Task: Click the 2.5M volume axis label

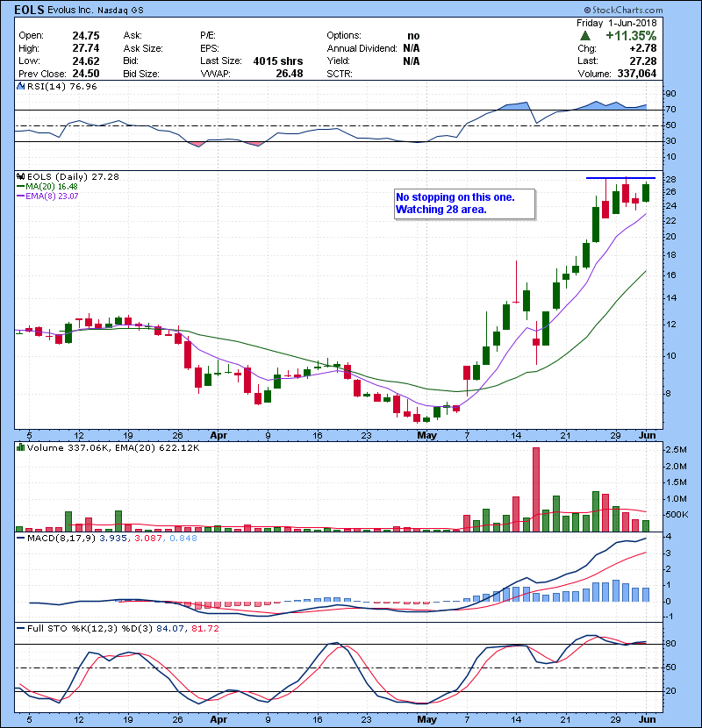Action: (x=677, y=450)
